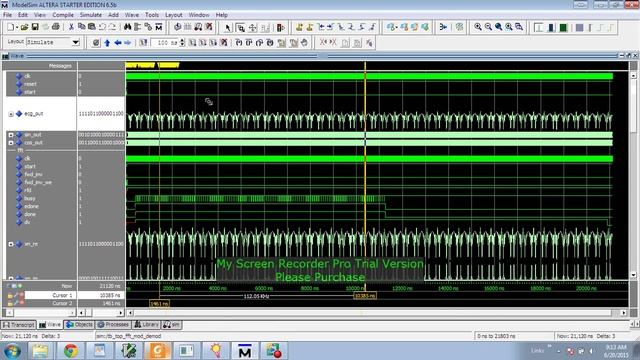Click the New file toolbar icon

[11, 27]
